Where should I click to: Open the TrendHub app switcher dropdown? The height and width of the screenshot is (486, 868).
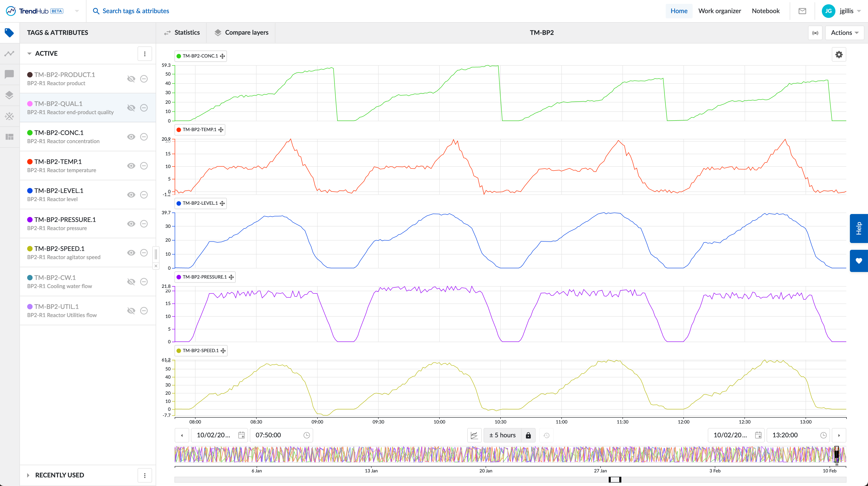coord(77,11)
